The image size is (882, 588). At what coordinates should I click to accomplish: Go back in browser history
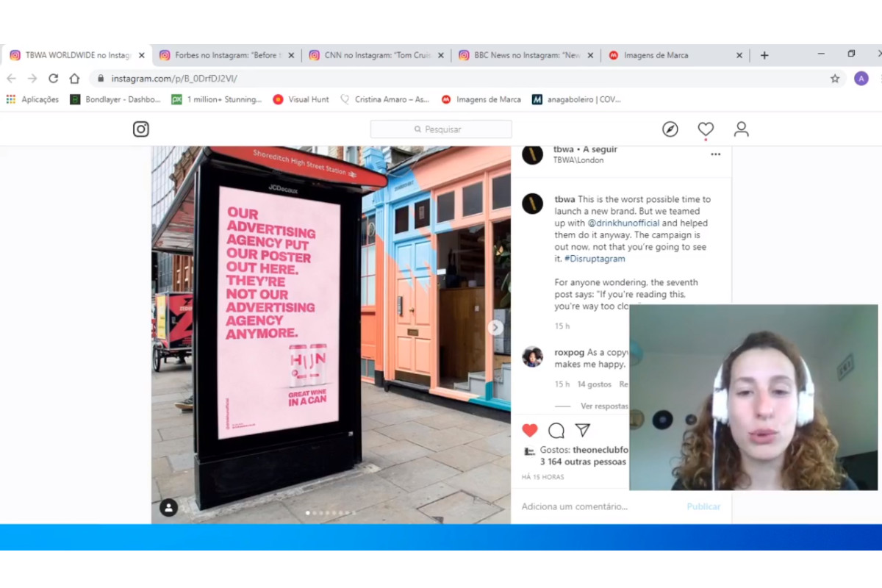pos(11,79)
